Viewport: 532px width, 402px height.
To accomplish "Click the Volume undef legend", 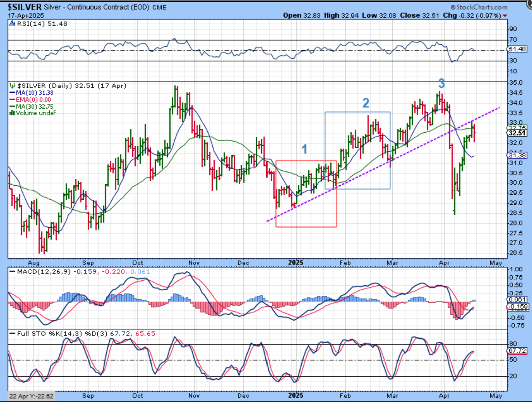I will [x=36, y=113].
